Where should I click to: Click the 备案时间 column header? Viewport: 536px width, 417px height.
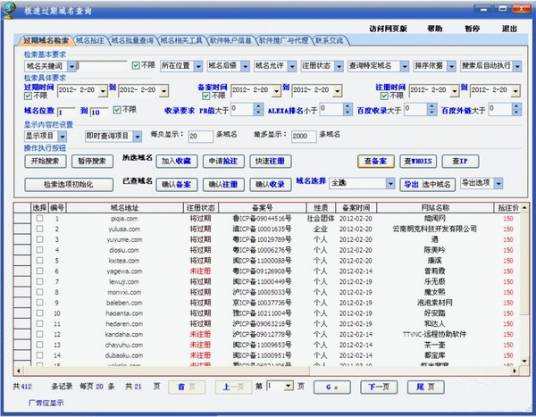click(356, 208)
